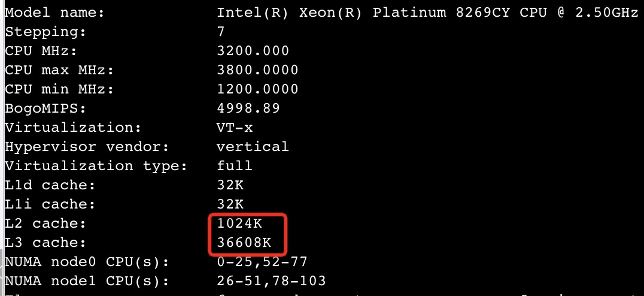Click the highlighted L2 cache value 1024K
Viewport: 644px width, 296px height.
pos(239,223)
